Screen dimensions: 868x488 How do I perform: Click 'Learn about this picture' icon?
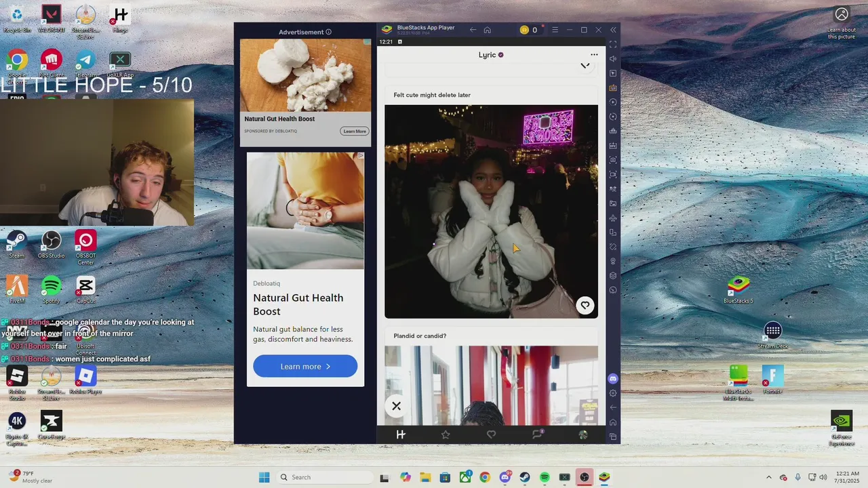coord(842,23)
